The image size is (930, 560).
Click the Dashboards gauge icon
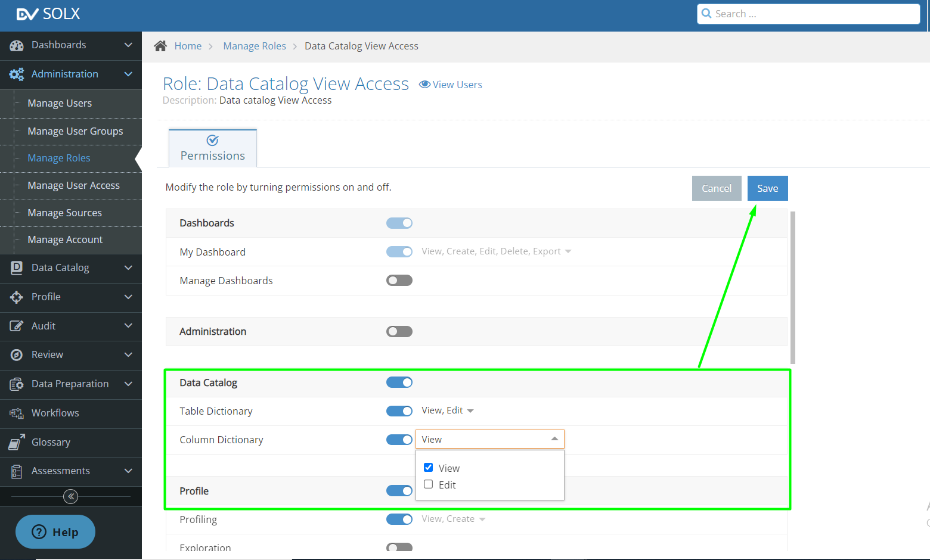(x=17, y=45)
